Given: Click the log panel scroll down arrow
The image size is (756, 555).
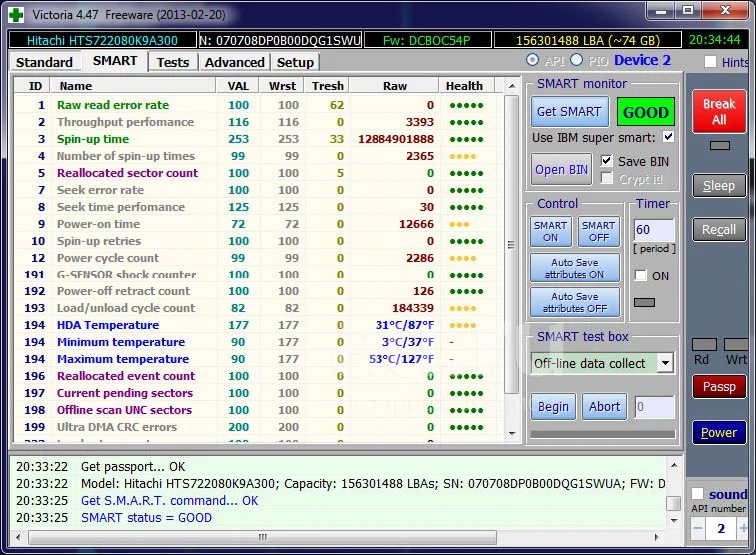Looking at the screenshot, I should point(673,521).
